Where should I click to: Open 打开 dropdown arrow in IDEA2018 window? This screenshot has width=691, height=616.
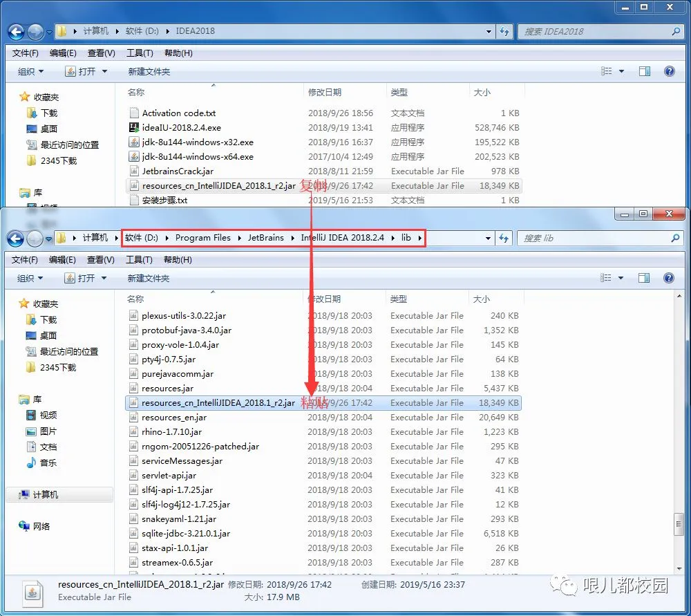pos(105,71)
